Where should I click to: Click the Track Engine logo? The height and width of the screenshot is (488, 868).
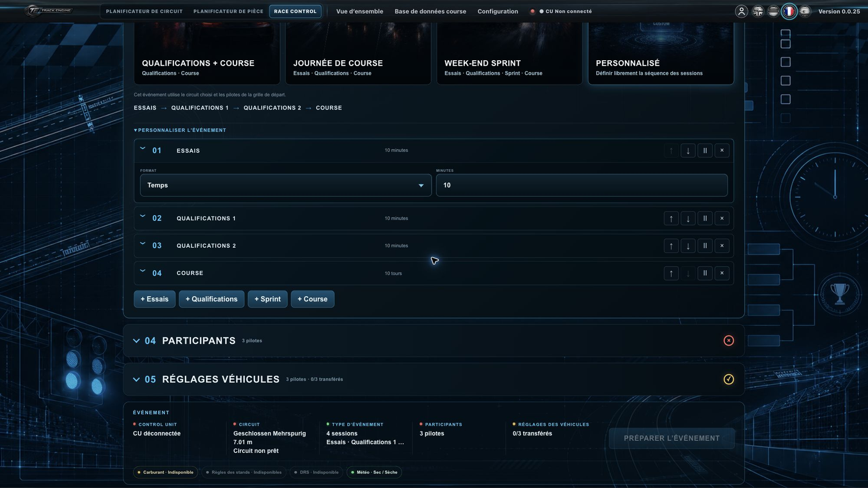(x=49, y=10)
